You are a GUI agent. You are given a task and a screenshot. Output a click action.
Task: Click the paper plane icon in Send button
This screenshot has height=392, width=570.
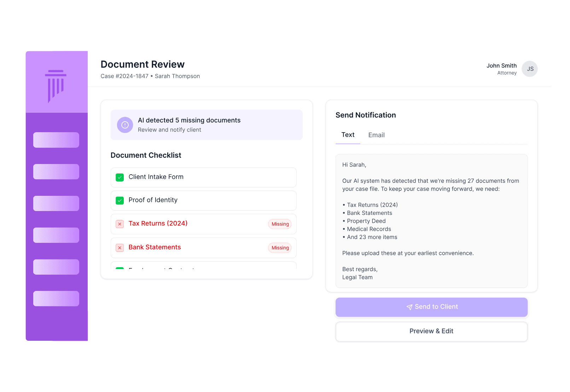[409, 307]
